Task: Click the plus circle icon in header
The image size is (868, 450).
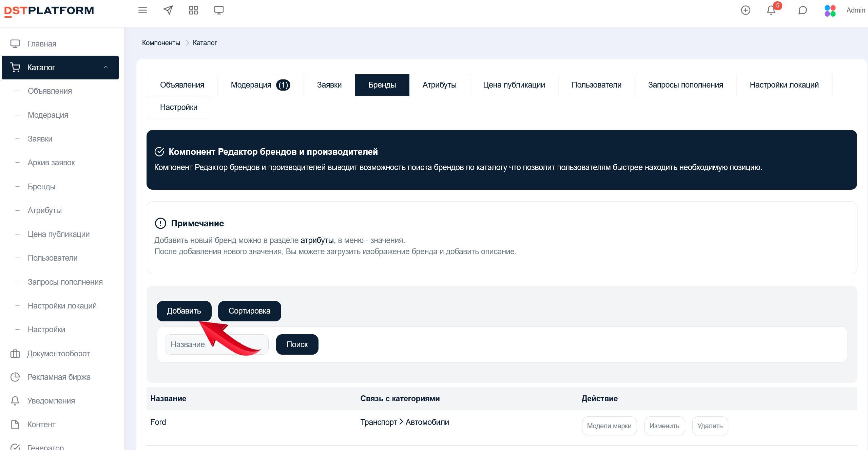Action: [x=745, y=10]
